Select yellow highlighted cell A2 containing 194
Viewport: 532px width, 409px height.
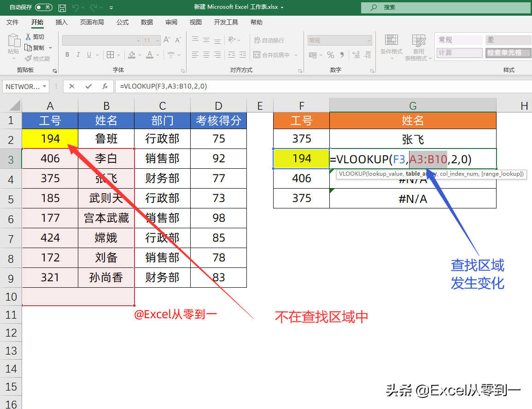50,139
